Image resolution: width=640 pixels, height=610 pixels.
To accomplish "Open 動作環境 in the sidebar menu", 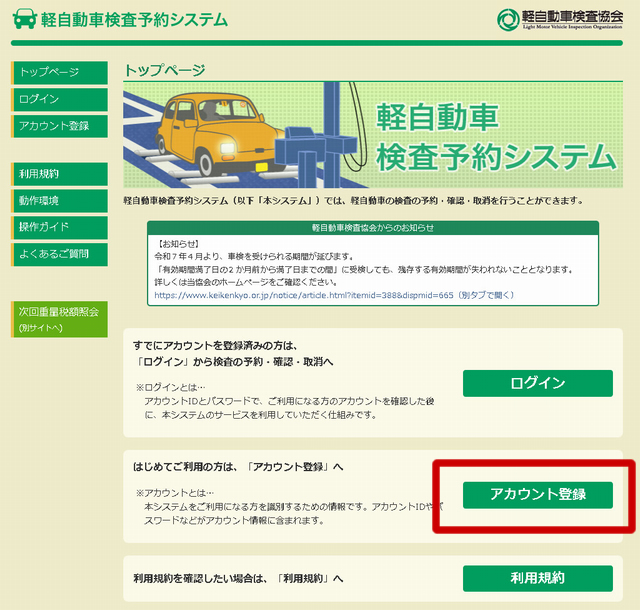I will [x=60, y=200].
